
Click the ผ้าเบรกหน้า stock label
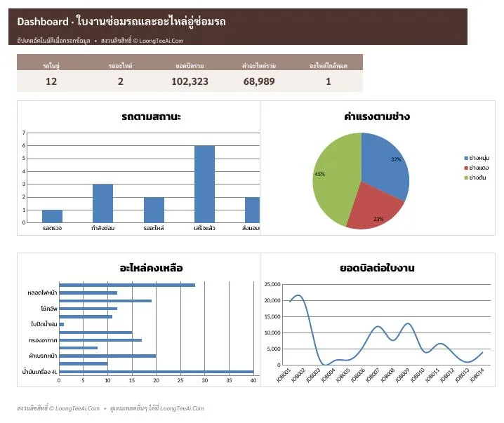pyautogui.click(x=43, y=356)
